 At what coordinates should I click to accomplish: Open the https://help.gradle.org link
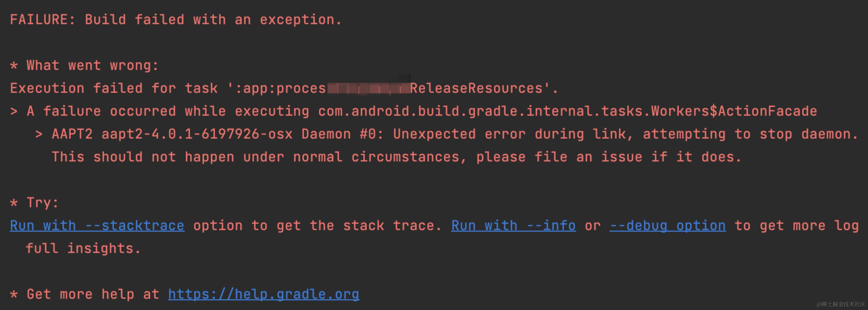[x=264, y=294]
